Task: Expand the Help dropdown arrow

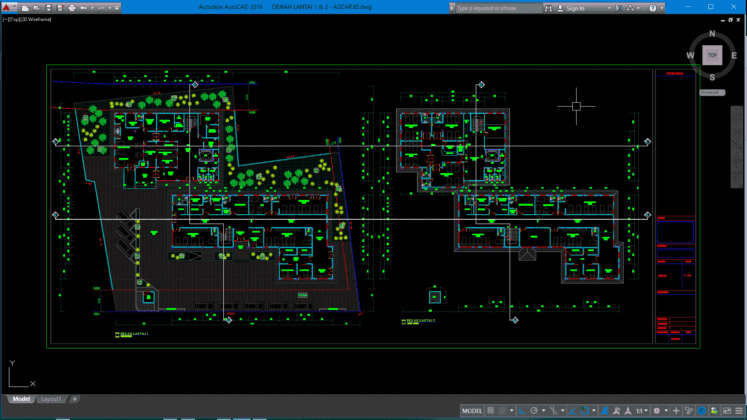Action: (x=662, y=8)
